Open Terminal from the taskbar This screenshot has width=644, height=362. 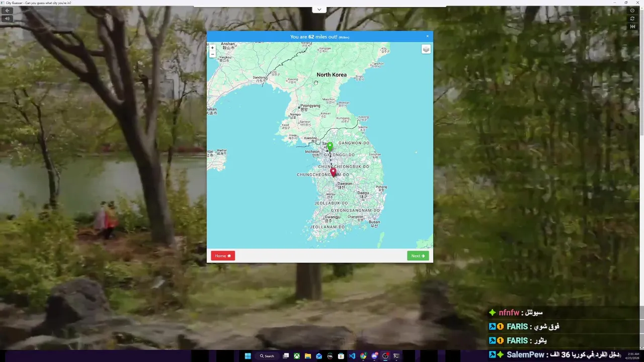pos(396,356)
